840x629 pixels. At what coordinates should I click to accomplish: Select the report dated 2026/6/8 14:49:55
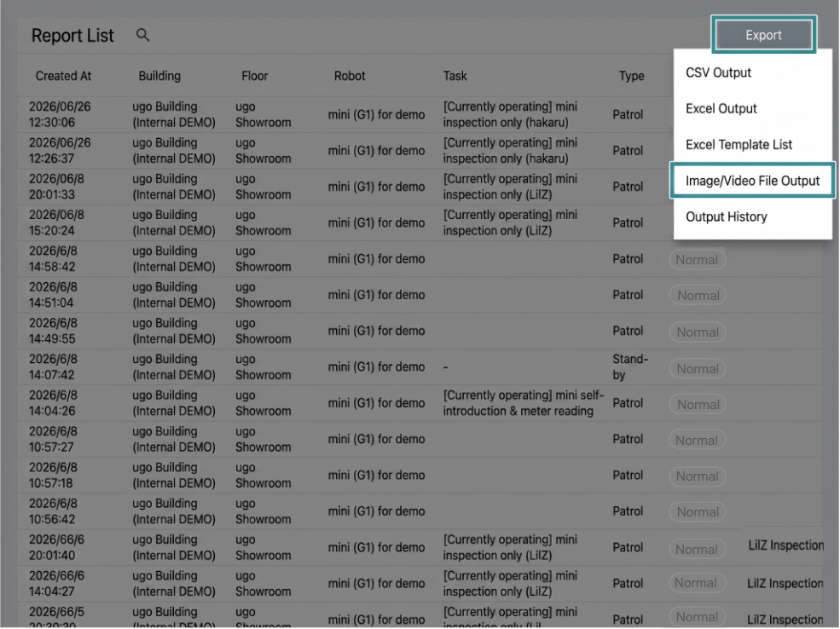[420, 331]
